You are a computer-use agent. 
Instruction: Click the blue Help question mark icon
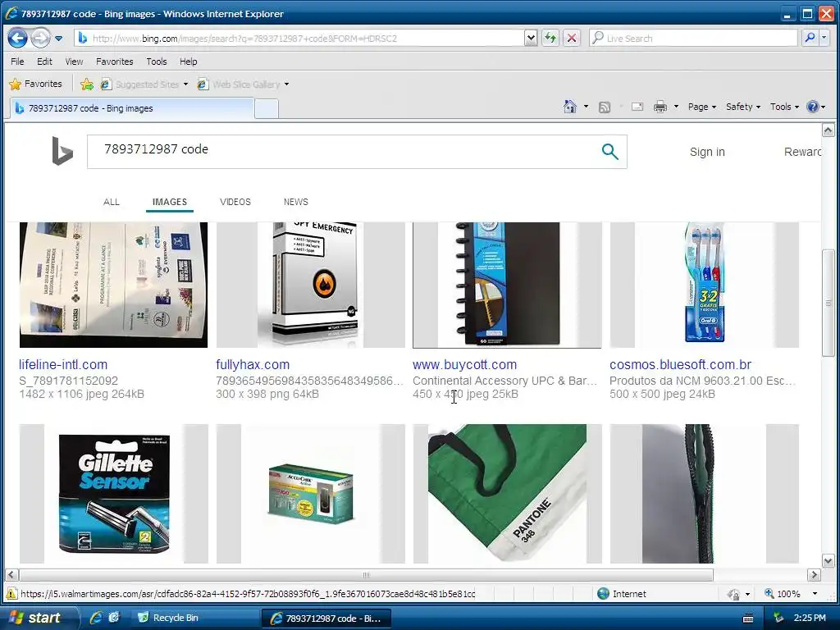coord(813,107)
